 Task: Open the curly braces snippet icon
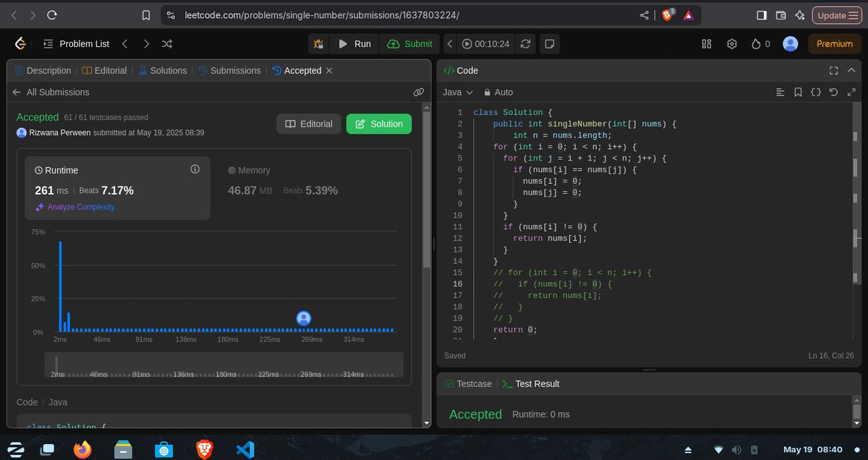pos(815,92)
